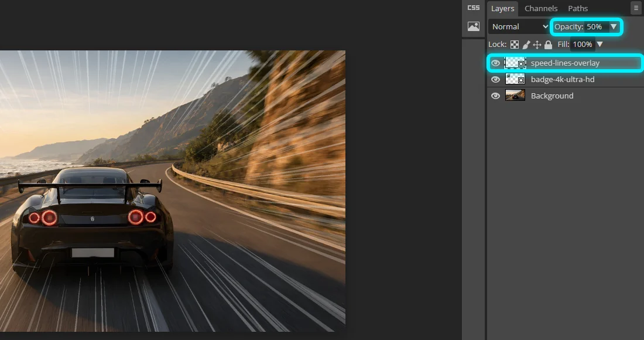This screenshot has width=644, height=340.
Task: Switch to the Paths tab
Action: (577, 8)
